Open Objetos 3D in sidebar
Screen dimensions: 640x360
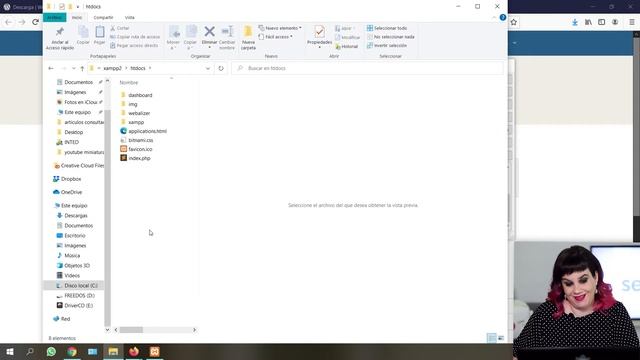coord(73,266)
